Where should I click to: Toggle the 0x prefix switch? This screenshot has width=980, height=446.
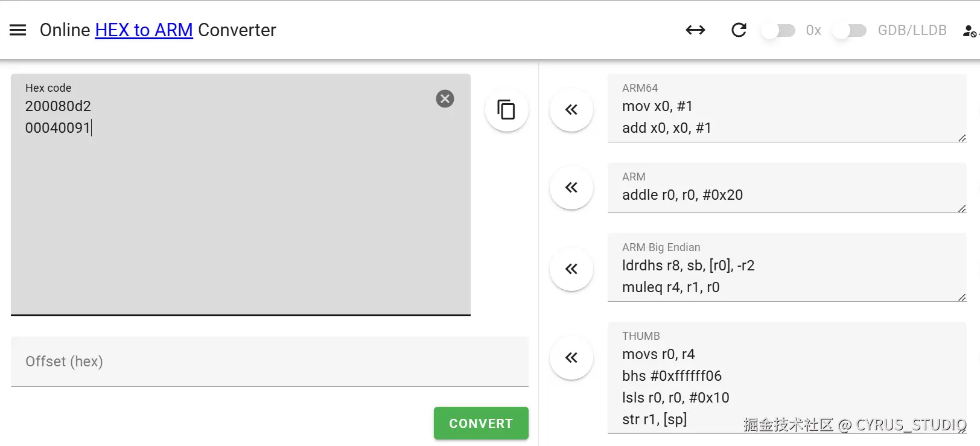tap(778, 30)
